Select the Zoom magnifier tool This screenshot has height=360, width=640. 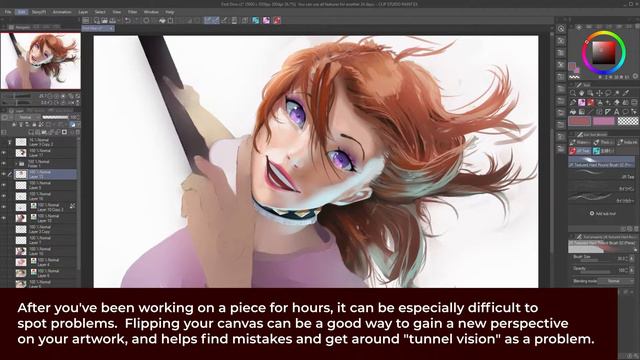click(x=573, y=93)
